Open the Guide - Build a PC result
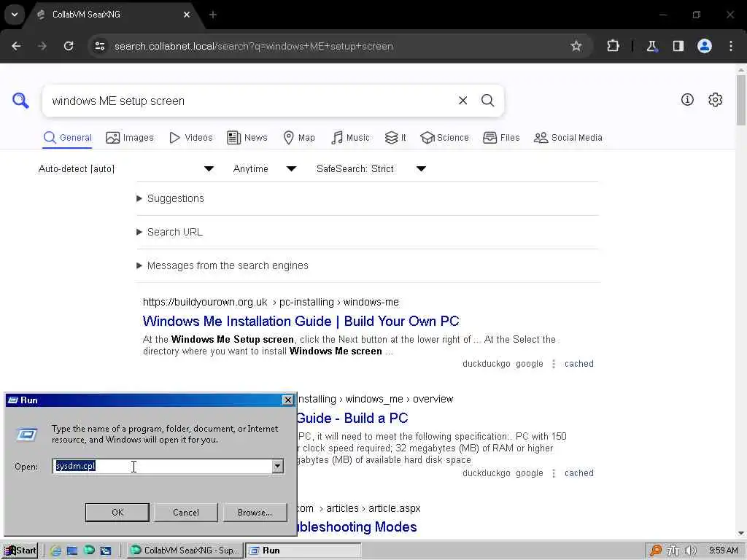This screenshot has width=747, height=560. 352,418
